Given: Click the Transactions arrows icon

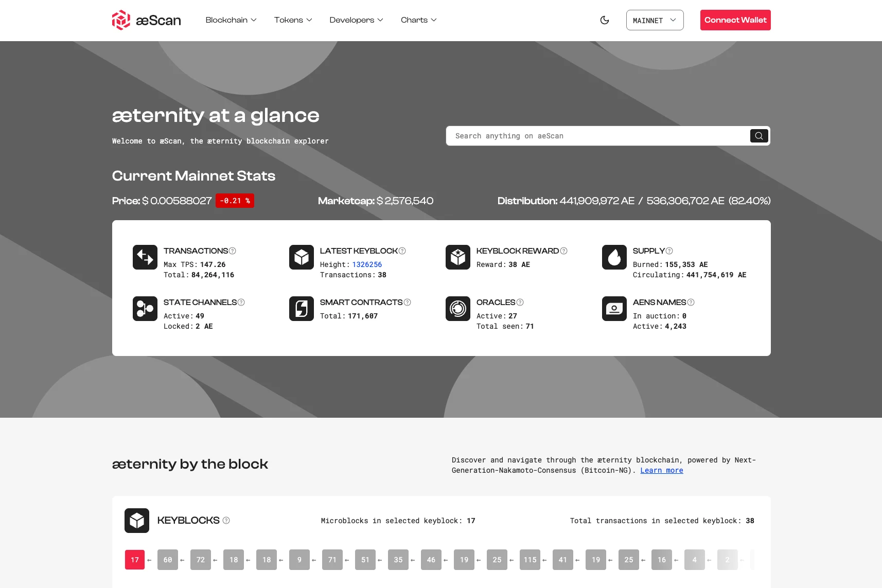Looking at the screenshot, I should click(x=145, y=257).
